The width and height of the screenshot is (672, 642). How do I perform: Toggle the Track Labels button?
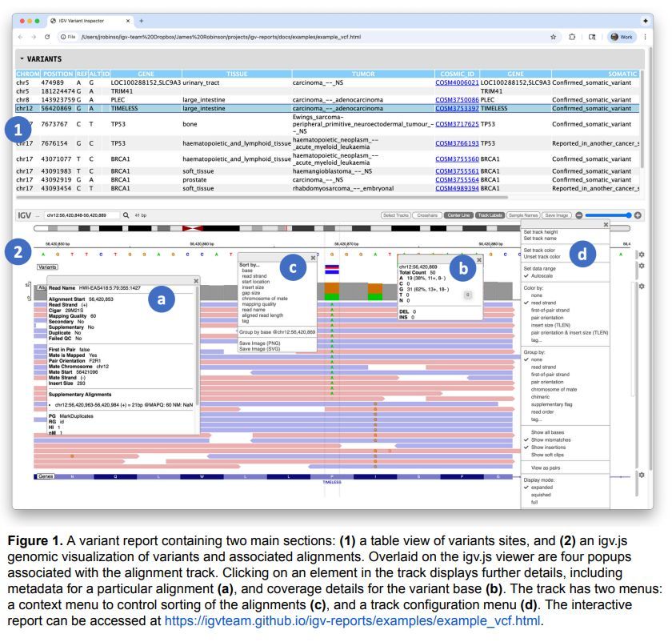click(x=490, y=215)
